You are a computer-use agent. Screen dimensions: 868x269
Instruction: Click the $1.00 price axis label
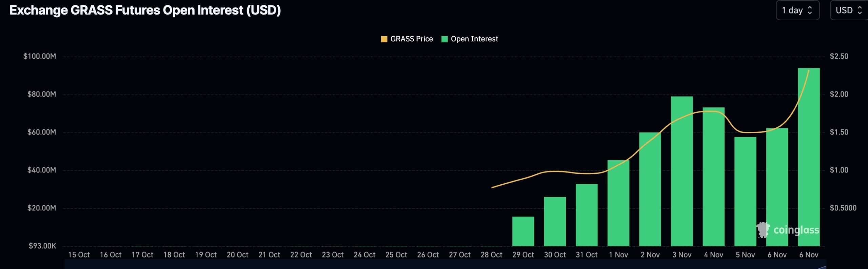coord(839,170)
